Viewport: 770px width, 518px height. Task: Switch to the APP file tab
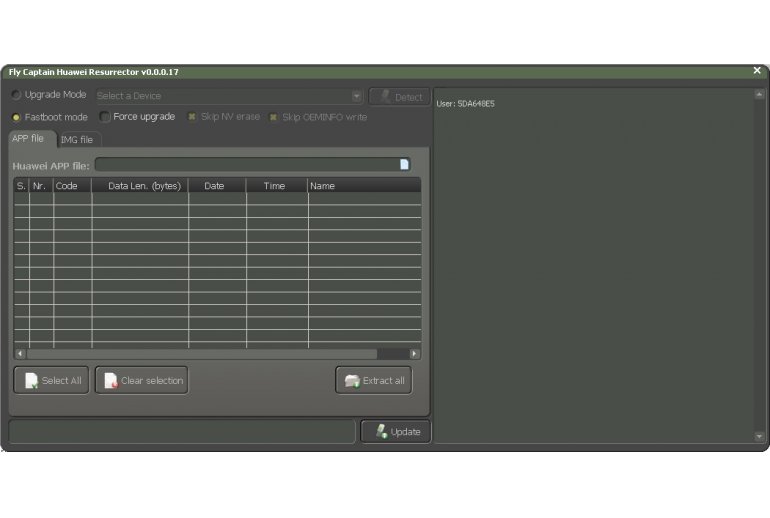pyautogui.click(x=31, y=139)
